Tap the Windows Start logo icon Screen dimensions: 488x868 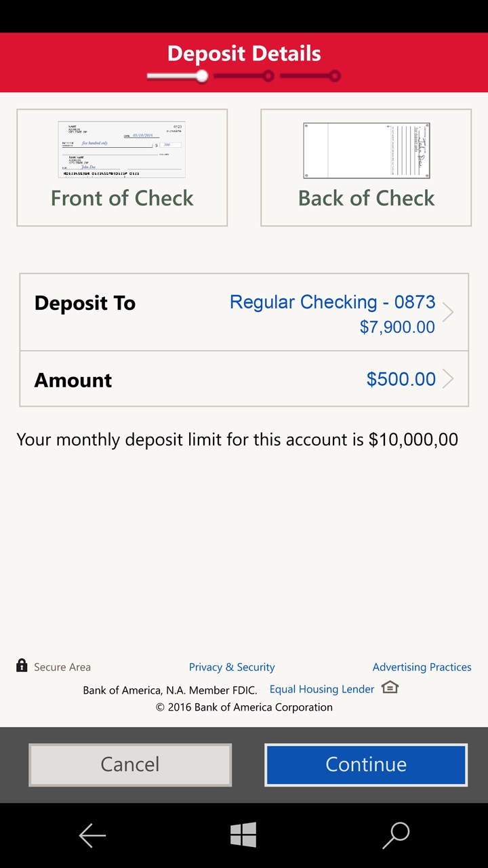pyautogui.click(x=243, y=835)
